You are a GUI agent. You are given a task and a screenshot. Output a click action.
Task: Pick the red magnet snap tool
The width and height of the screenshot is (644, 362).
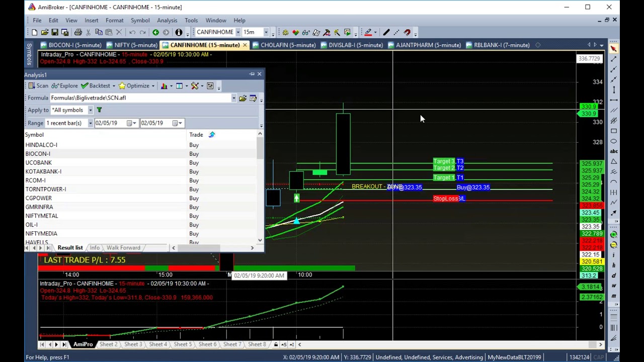tap(407, 32)
